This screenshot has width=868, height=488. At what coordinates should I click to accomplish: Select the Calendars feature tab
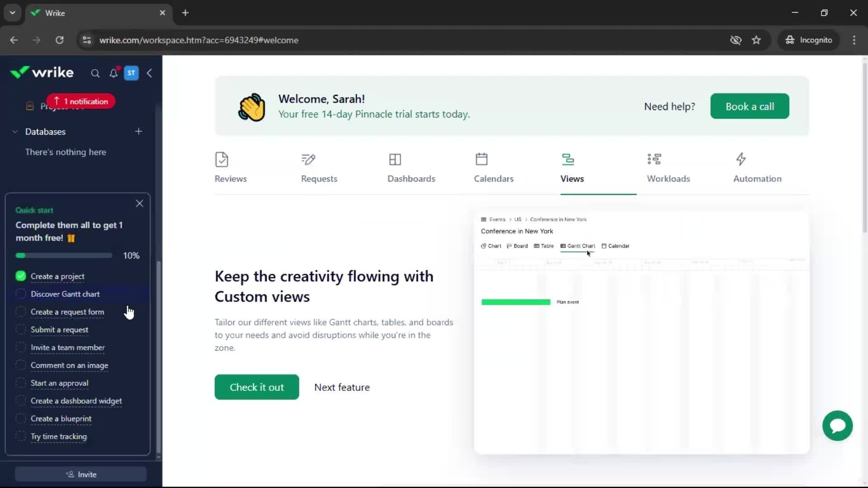point(494,168)
